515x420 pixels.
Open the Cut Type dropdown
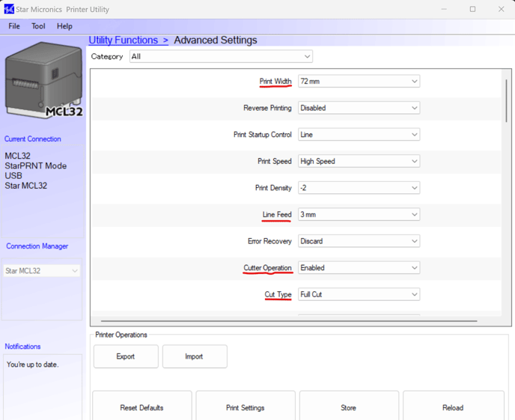pyautogui.click(x=359, y=295)
